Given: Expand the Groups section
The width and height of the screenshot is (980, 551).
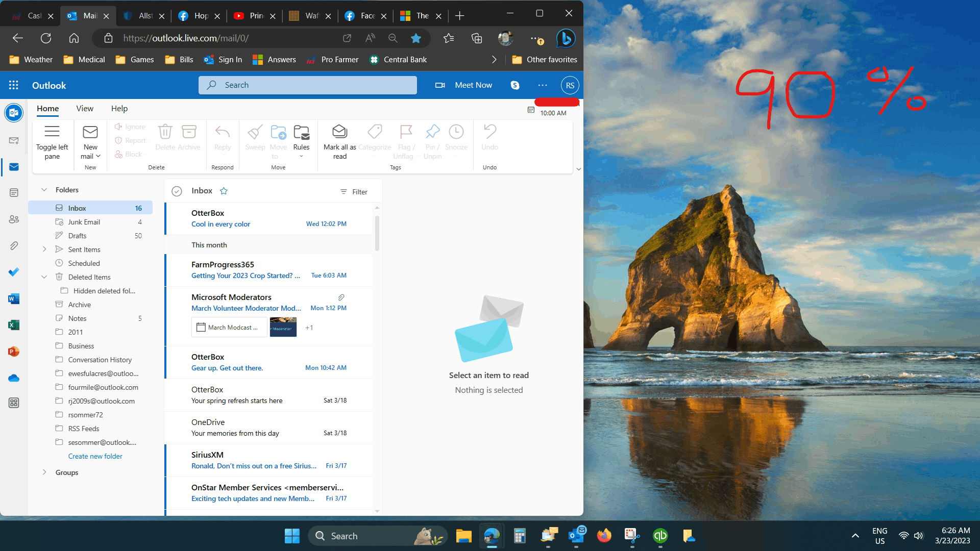Looking at the screenshot, I should (44, 472).
